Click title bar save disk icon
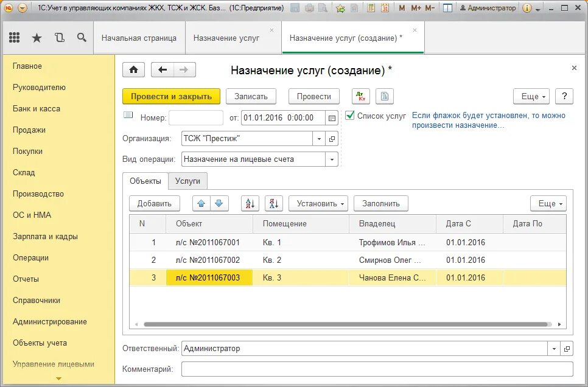The width and height of the screenshot is (588, 387). tap(295, 7)
